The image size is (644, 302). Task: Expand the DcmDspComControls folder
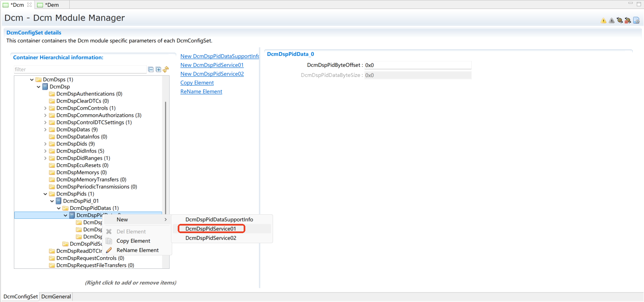click(x=45, y=108)
